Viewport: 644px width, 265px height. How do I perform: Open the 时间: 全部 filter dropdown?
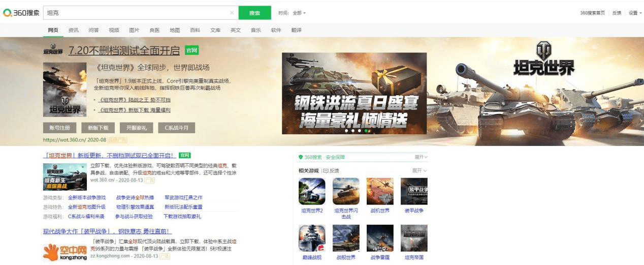pyautogui.click(x=292, y=13)
